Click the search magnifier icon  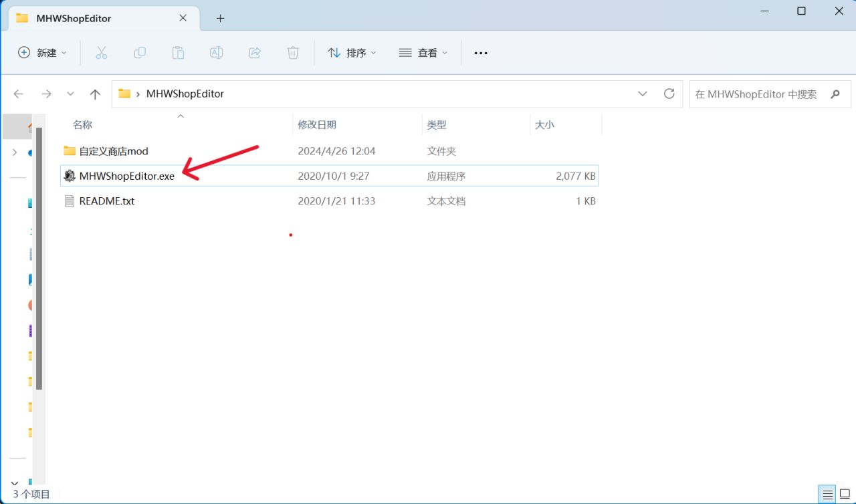point(835,94)
